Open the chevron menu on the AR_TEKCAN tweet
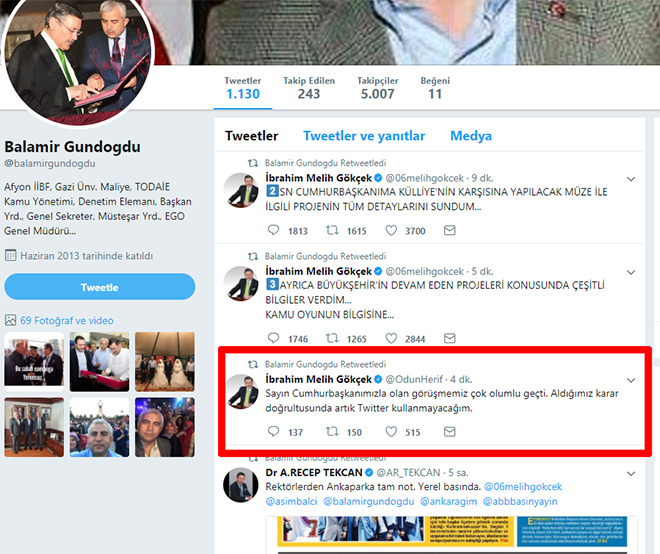This screenshot has height=554, width=660. [x=631, y=474]
